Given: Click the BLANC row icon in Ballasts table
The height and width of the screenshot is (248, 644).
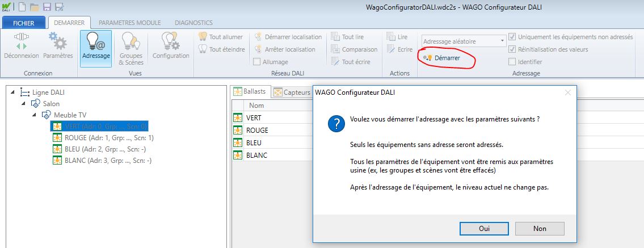Looking at the screenshot, I should (237, 155).
